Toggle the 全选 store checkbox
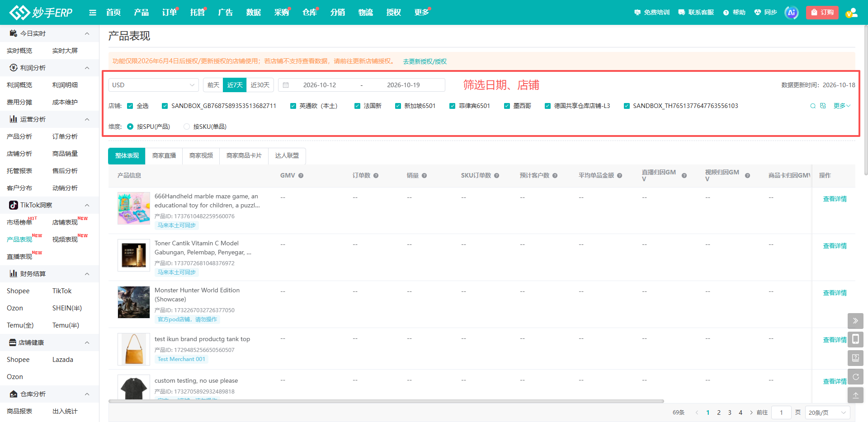 pos(130,106)
